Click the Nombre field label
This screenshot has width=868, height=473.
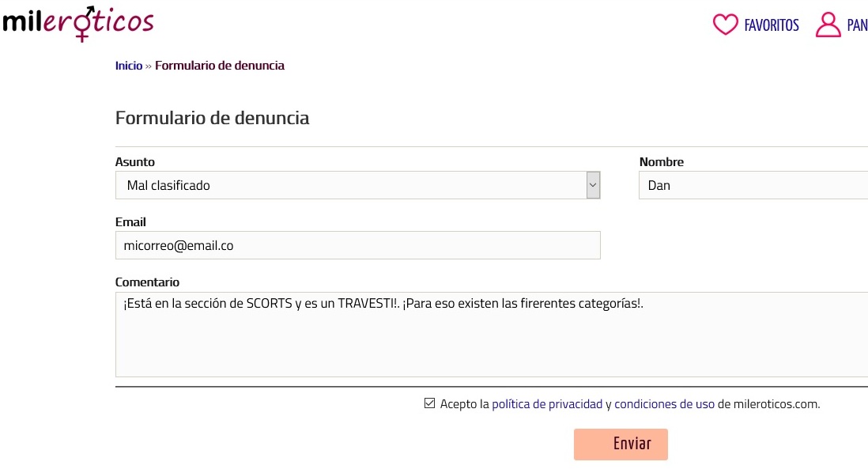(661, 162)
